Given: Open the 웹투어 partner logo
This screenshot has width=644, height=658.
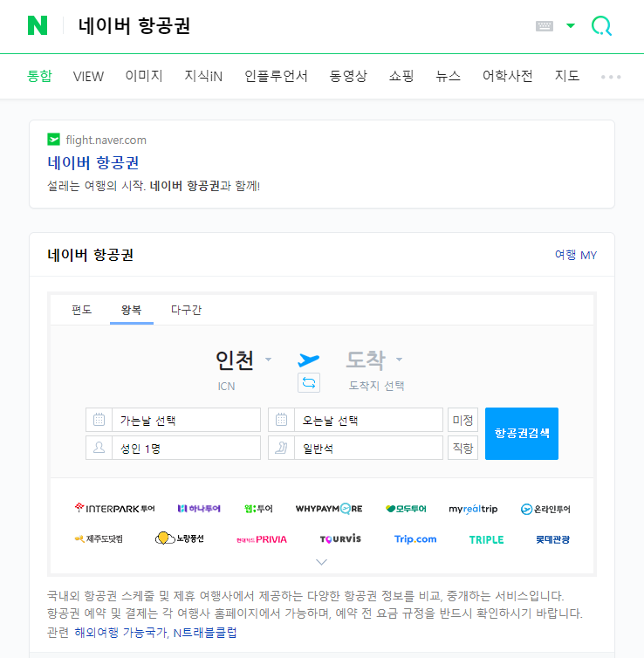Looking at the screenshot, I should click(x=258, y=509).
